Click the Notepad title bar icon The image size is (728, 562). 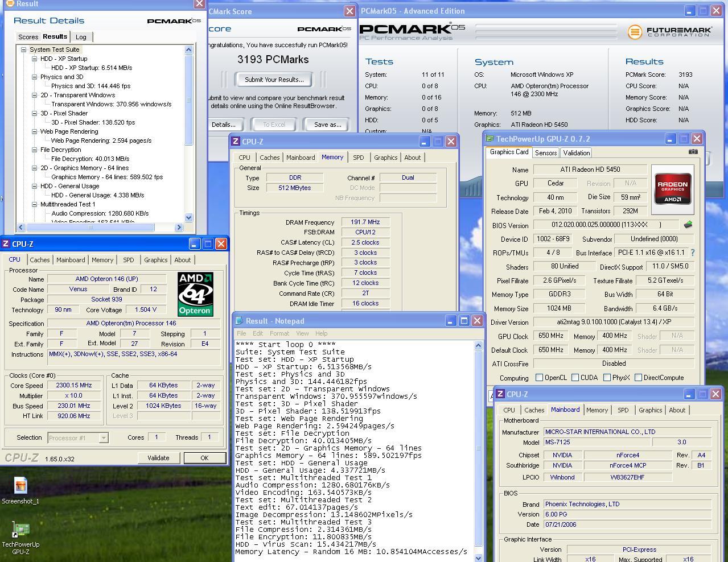pos(239,321)
